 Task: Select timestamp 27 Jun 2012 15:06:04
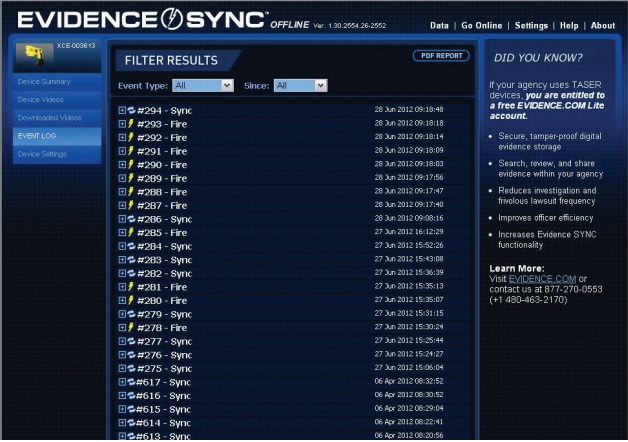tap(409, 368)
